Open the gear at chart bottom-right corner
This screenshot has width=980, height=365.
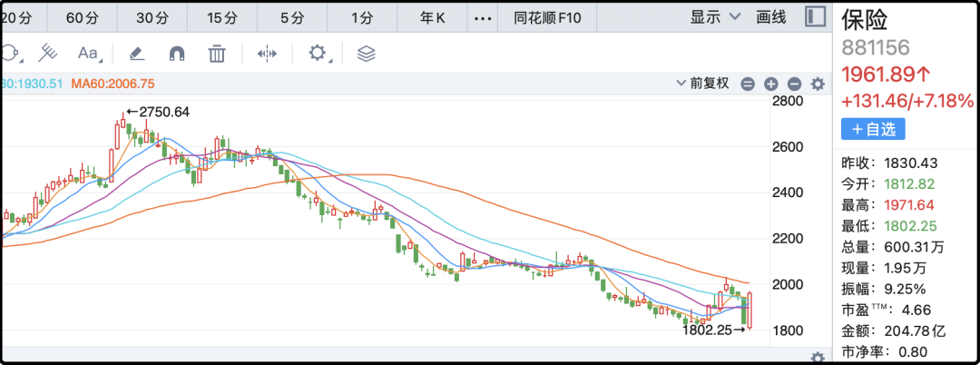click(818, 356)
